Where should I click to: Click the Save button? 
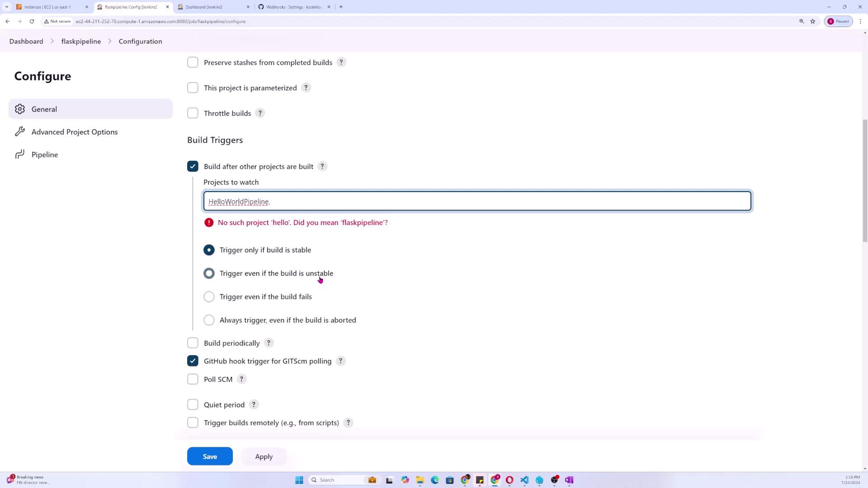click(210, 456)
